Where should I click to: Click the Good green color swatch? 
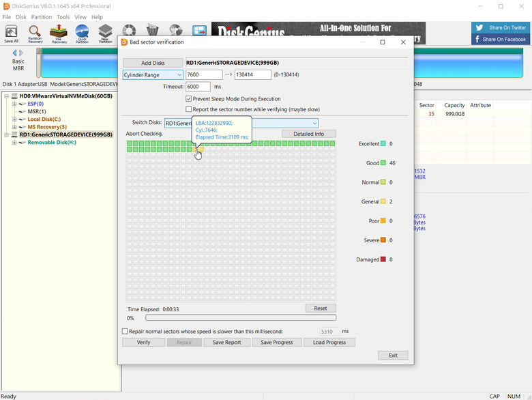coord(383,162)
